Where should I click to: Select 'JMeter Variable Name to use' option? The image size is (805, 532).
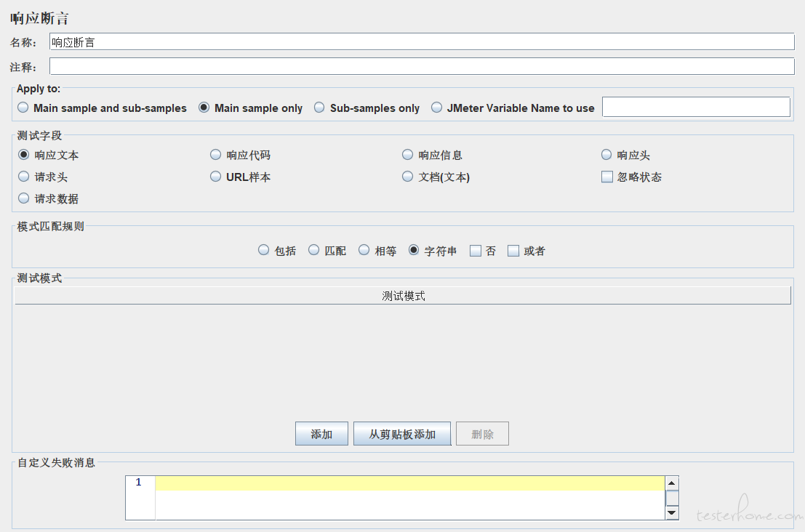point(436,108)
